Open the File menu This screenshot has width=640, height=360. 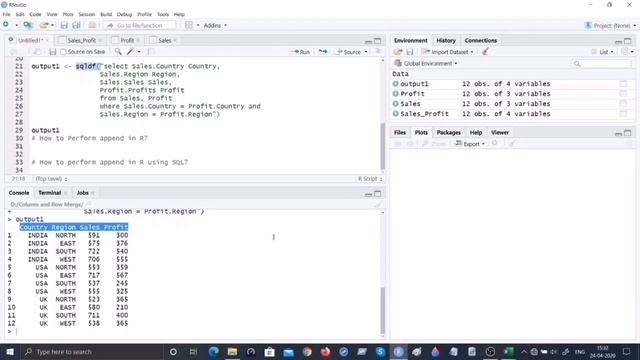click(6, 14)
